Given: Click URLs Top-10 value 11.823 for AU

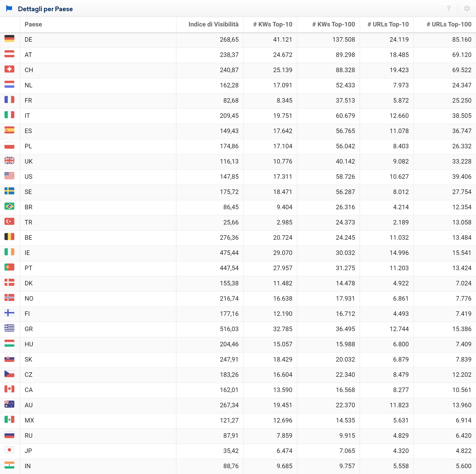Looking at the screenshot, I should tap(399, 405).
